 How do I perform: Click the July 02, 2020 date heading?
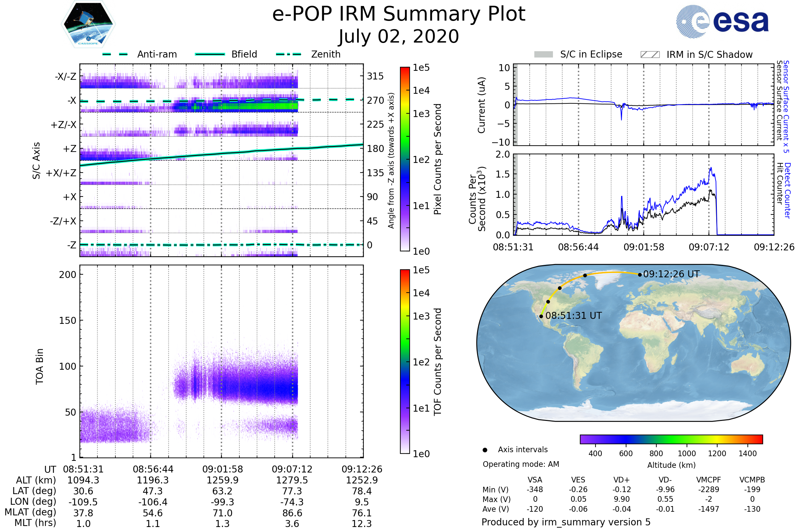399,37
